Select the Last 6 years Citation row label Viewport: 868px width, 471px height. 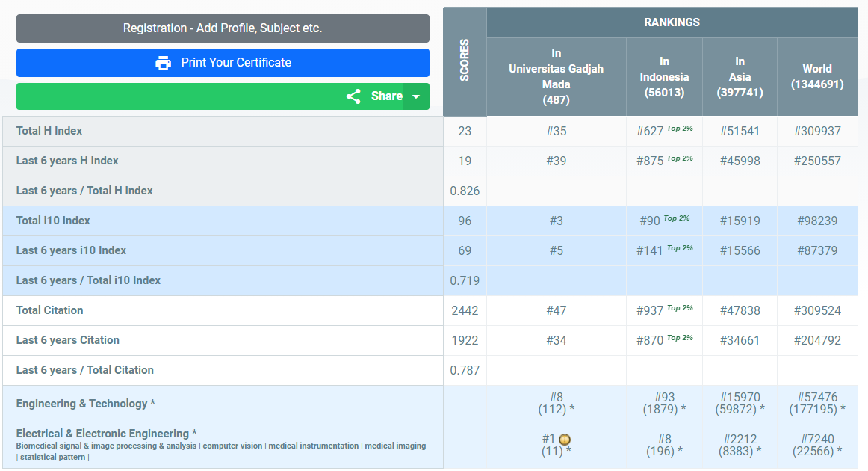tap(68, 340)
